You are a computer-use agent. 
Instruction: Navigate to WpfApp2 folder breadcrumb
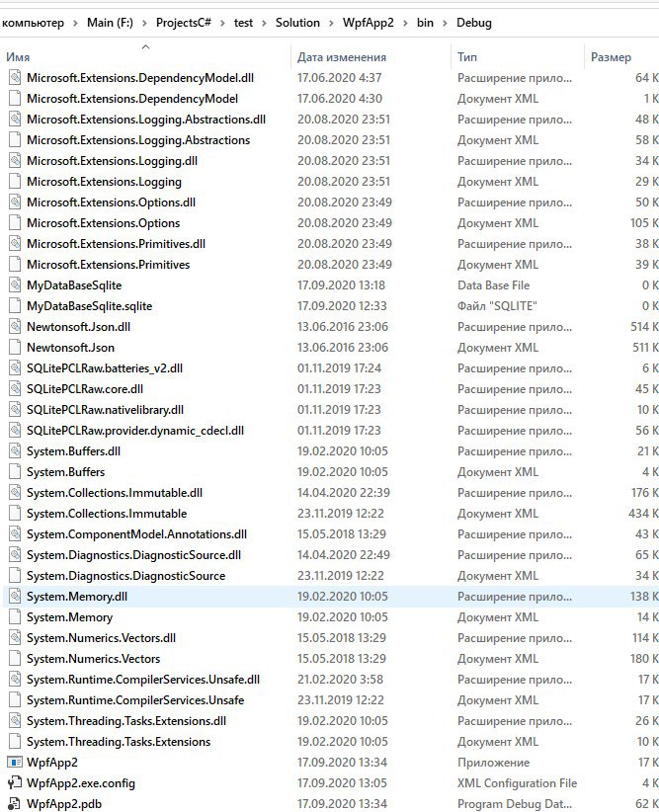pos(368,23)
